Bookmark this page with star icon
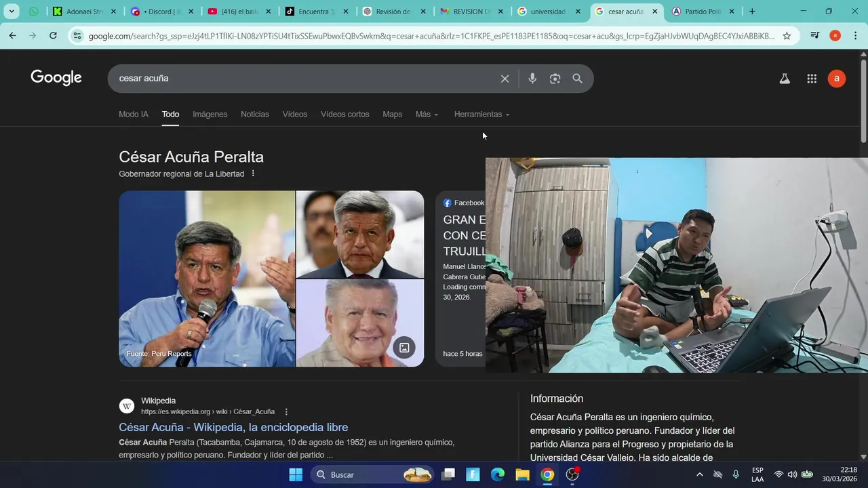This screenshot has height=488, width=868. (x=787, y=36)
